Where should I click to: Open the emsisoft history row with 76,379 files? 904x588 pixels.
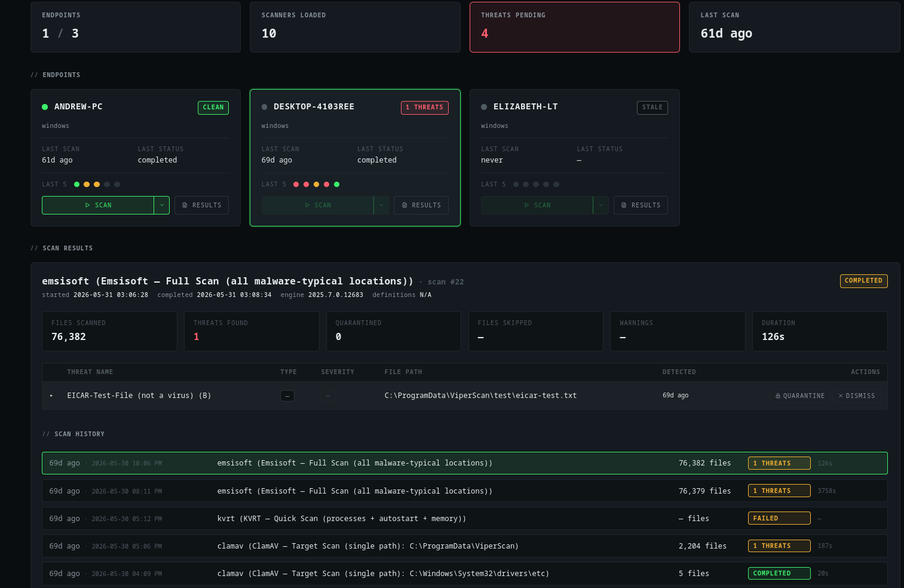tap(465, 491)
